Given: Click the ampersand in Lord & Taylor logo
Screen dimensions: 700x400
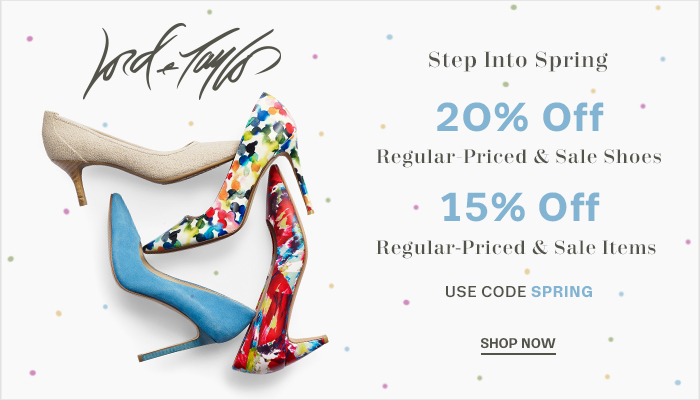Looking at the screenshot, I should [162, 71].
